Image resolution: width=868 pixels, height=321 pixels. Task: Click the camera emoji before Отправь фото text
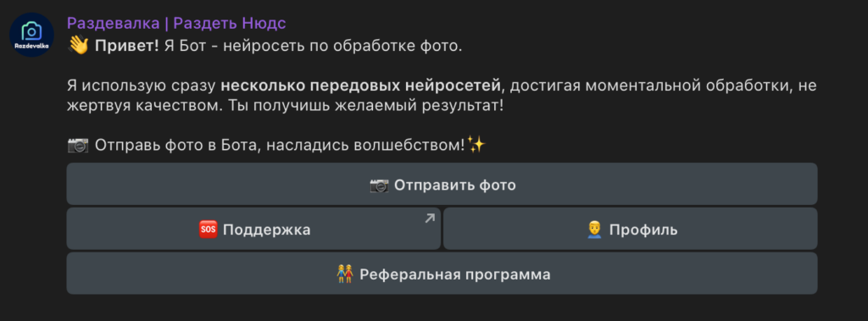tap(78, 146)
